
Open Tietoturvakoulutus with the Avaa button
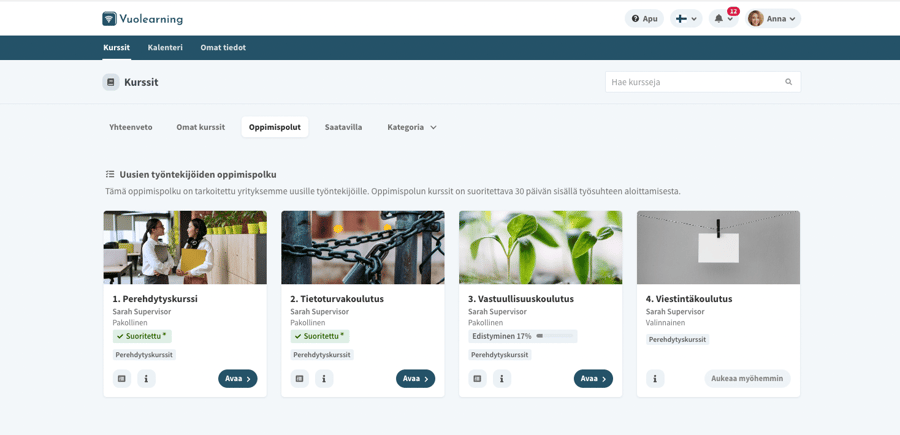tap(416, 379)
